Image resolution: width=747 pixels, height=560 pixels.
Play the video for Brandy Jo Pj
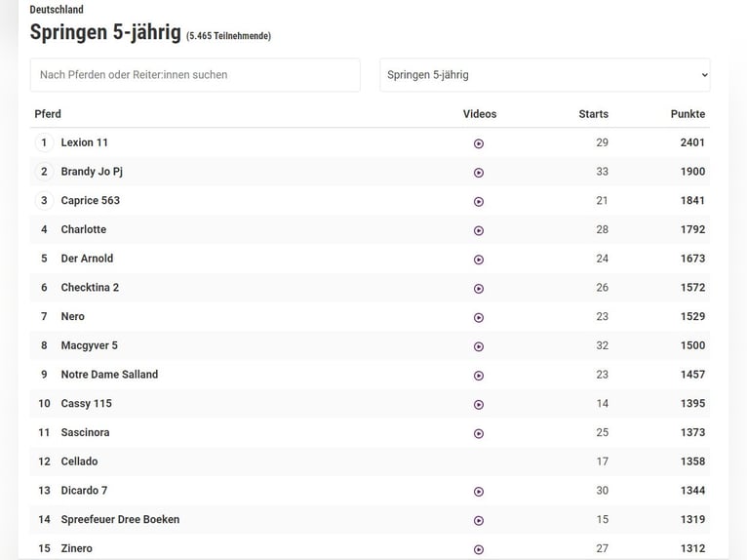478,173
